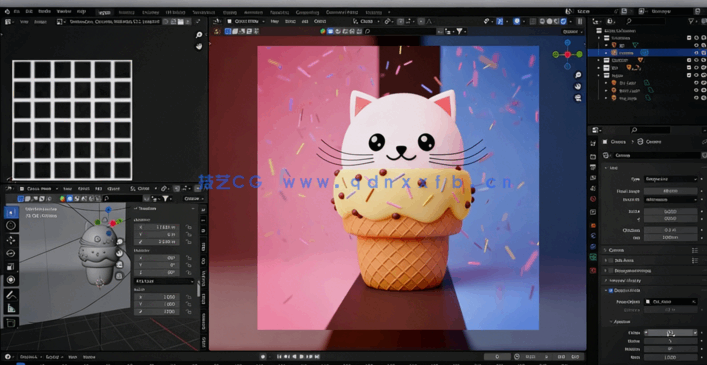Viewport: 707px width, 365px height.
Task: Open the editor type icon of the main 3D viewport
Action: 216,21
